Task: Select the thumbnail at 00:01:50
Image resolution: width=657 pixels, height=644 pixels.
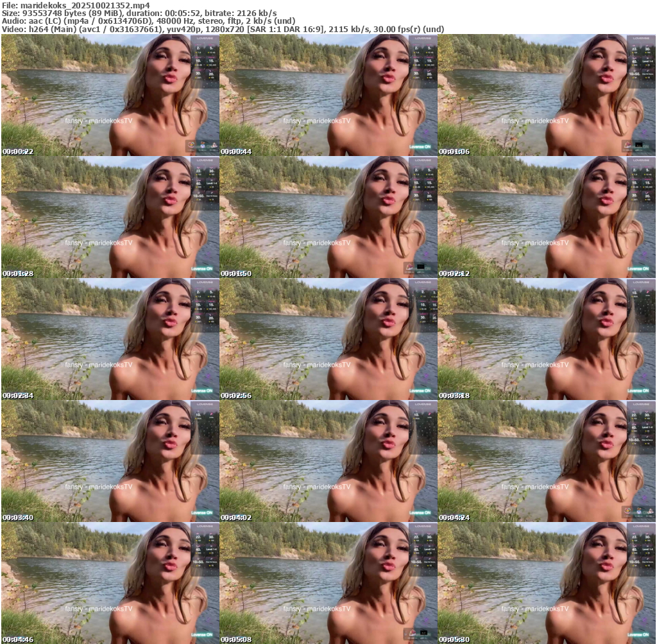Action: pyautogui.click(x=328, y=217)
